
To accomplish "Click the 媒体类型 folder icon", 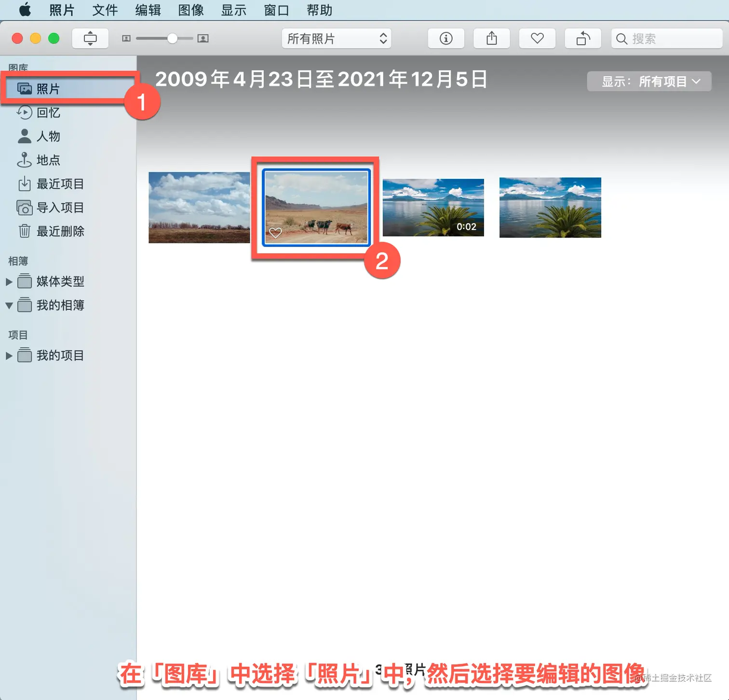I will pos(25,281).
